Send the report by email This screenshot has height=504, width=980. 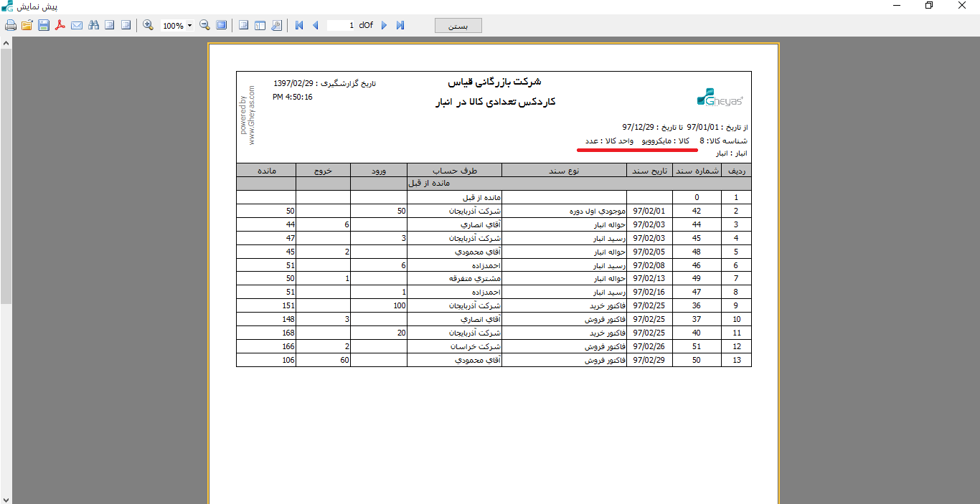pos(77,25)
